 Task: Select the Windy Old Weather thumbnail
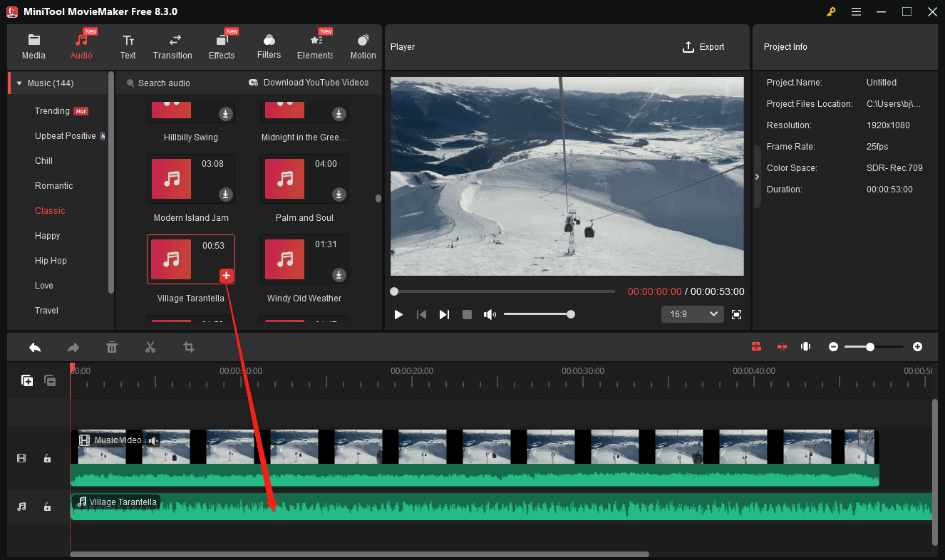tap(284, 259)
